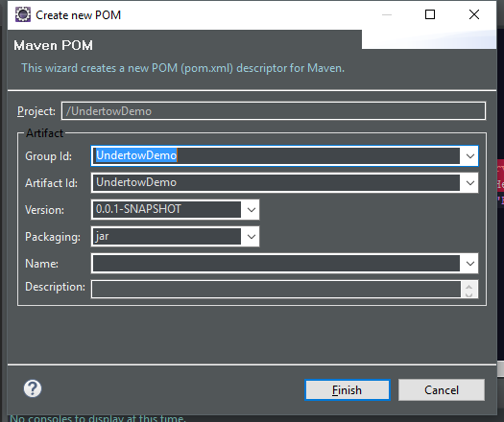Click into the Group Id text field
504x422 pixels.
click(276, 155)
